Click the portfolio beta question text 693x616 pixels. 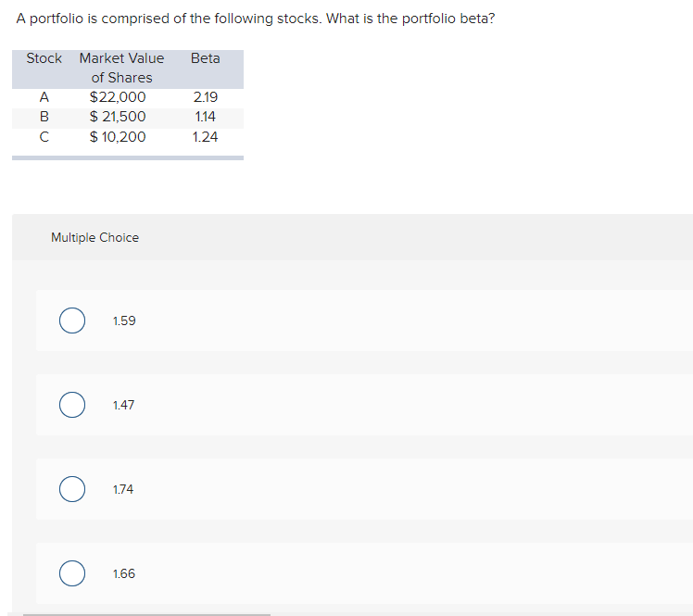click(256, 19)
